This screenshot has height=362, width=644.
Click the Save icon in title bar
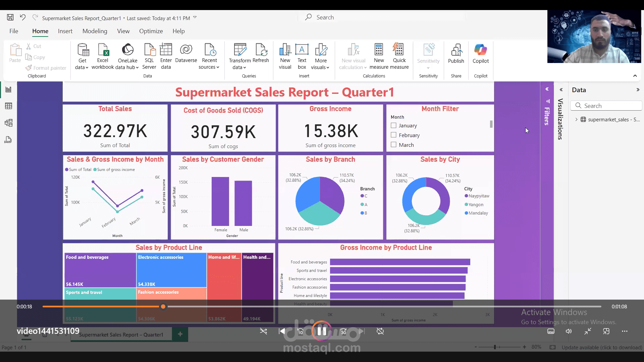(x=10, y=17)
